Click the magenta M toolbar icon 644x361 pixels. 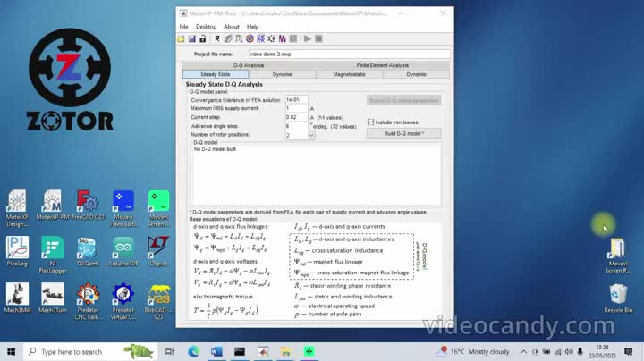pos(282,39)
